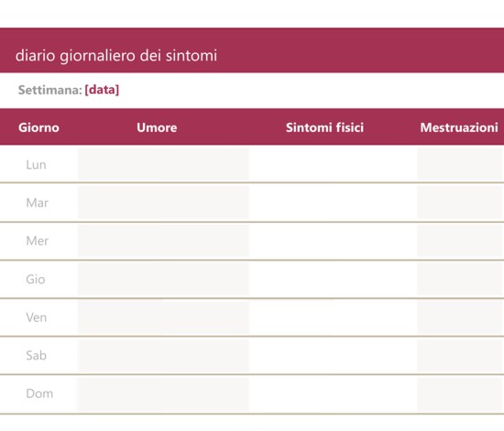Click the Umore cell for Dom
Viewport: 504px width, 431px height.
coord(163,394)
